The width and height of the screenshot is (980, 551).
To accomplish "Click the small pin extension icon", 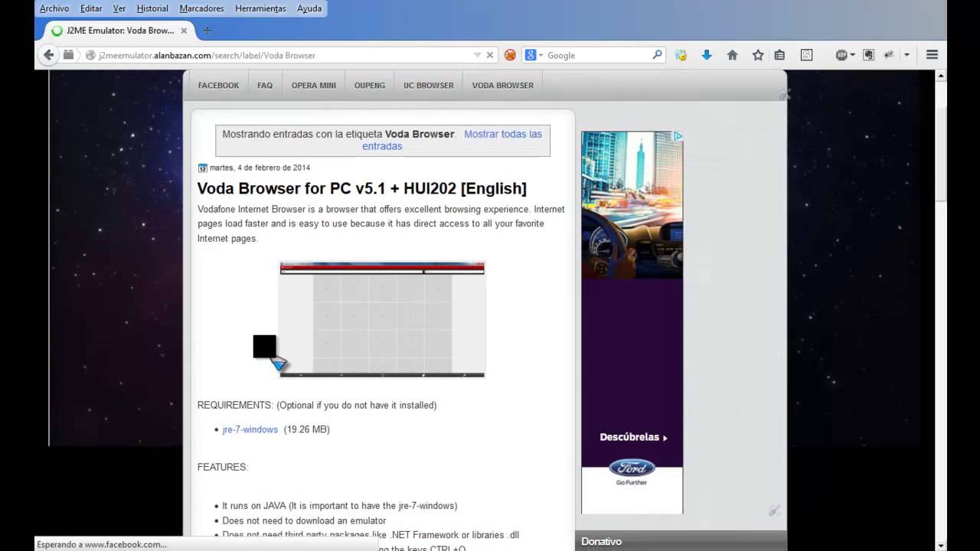I will point(890,55).
